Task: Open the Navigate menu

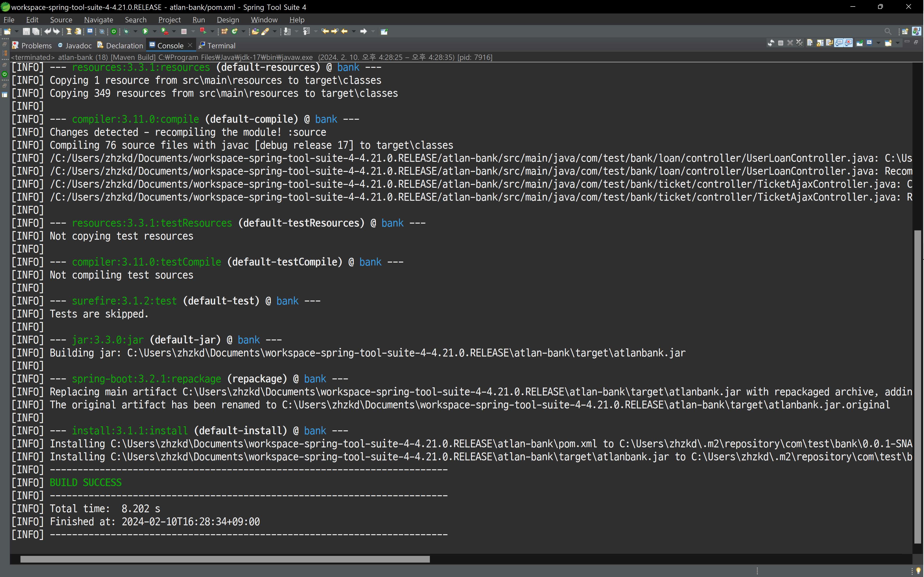Action: 99,19
